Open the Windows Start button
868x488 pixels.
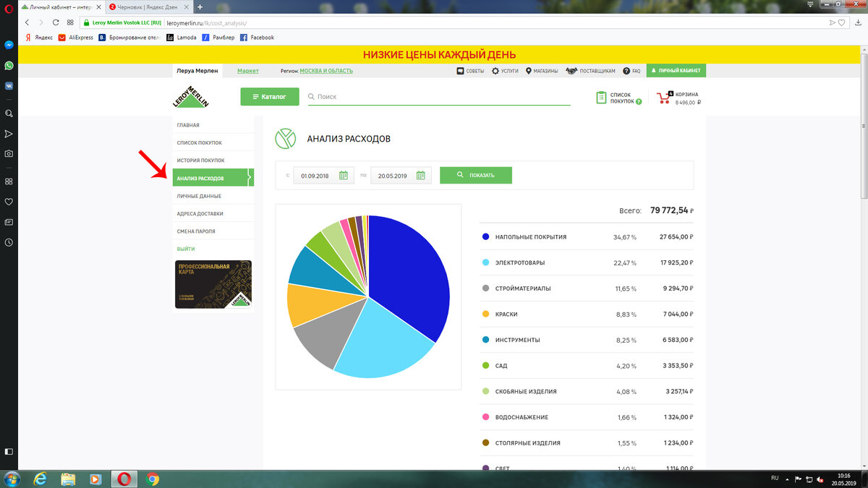[12, 479]
